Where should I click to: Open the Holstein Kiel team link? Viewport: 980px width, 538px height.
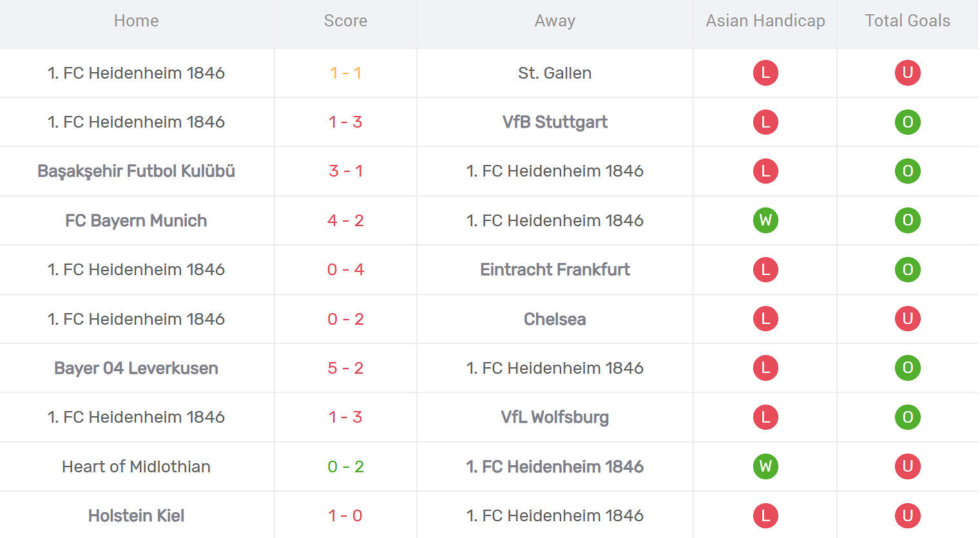coord(136,515)
